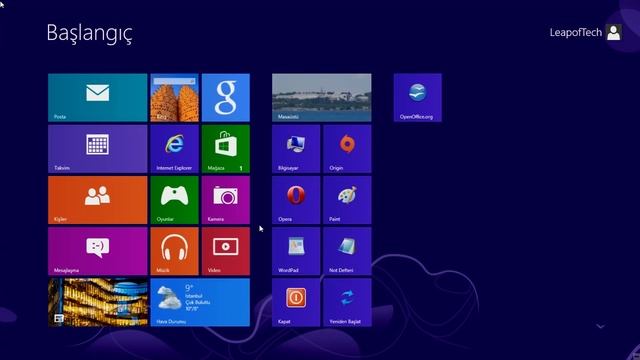The width and height of the screenshot is (640, 360).
Task: Open the Takvim calendar tile
Action: (x=98, y=149)
